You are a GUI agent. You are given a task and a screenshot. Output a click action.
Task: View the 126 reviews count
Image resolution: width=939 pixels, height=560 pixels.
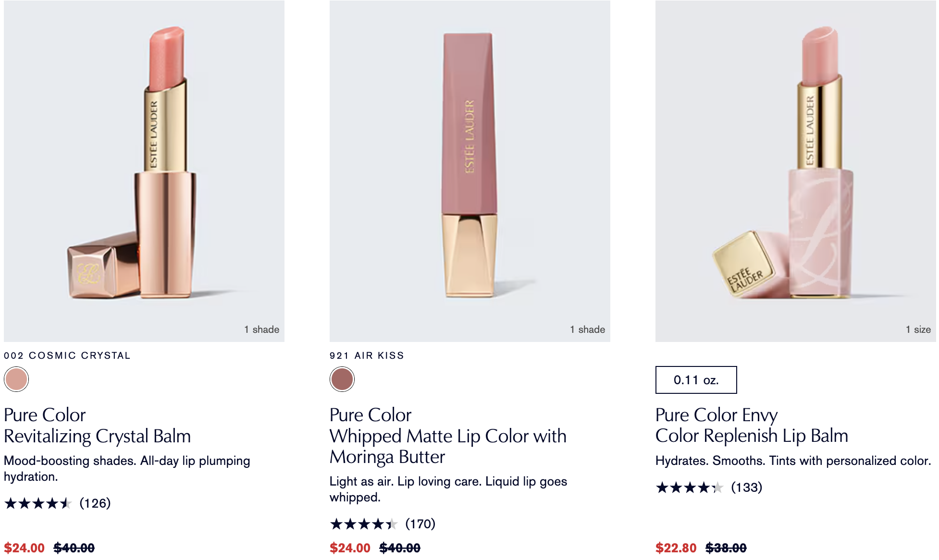click(x=95, y=503)
